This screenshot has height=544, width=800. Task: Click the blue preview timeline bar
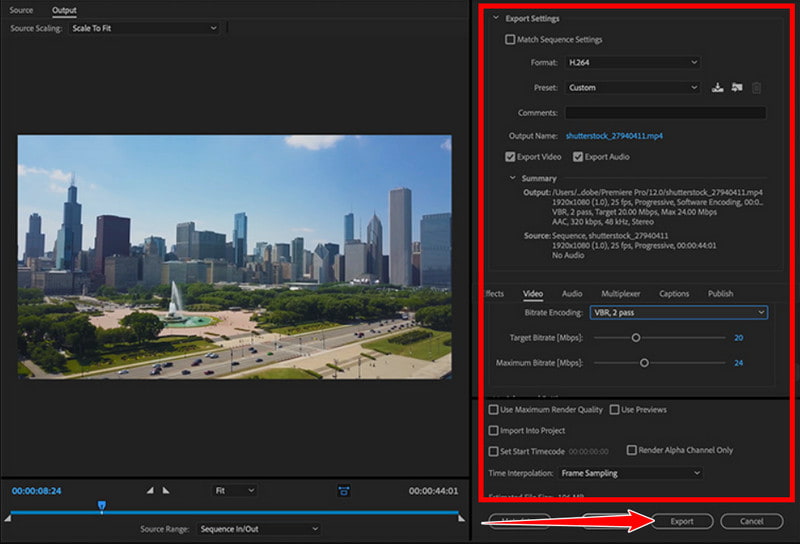coord(234,512)
